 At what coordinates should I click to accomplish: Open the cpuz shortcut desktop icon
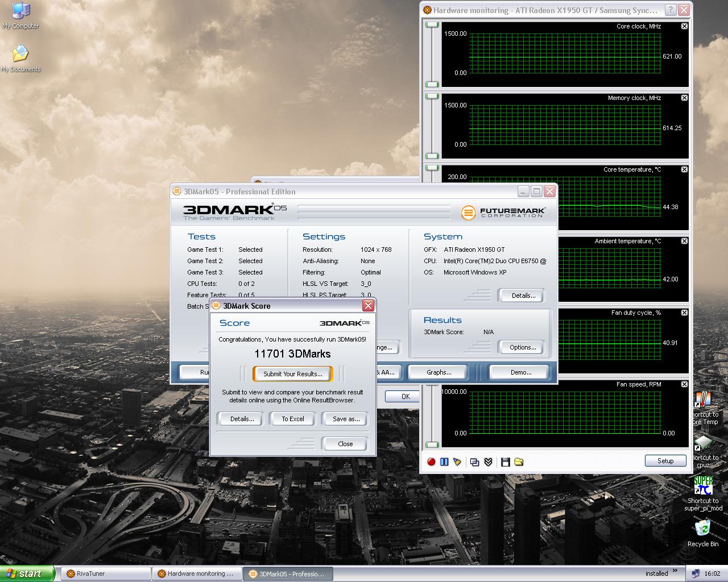tap(703, 452)
